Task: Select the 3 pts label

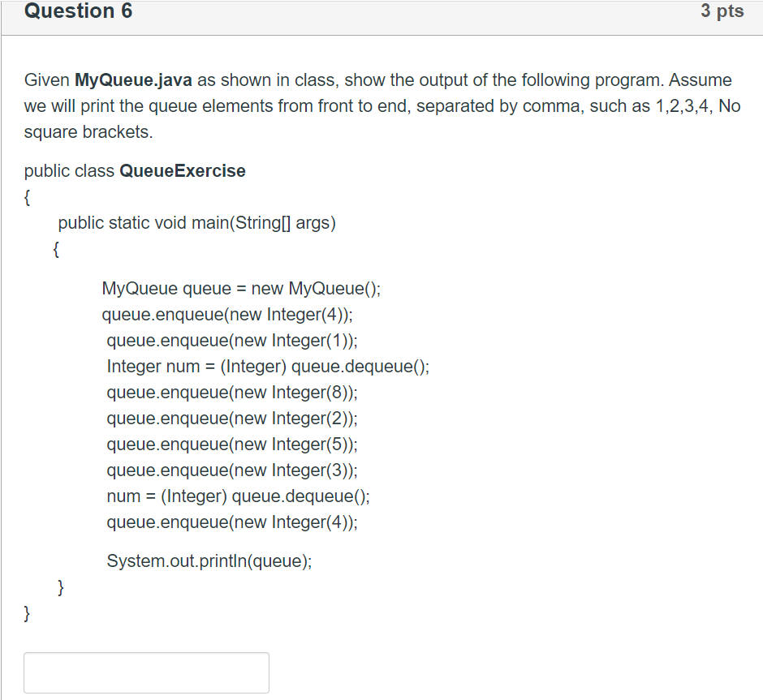Action: (x=722, y=11)
